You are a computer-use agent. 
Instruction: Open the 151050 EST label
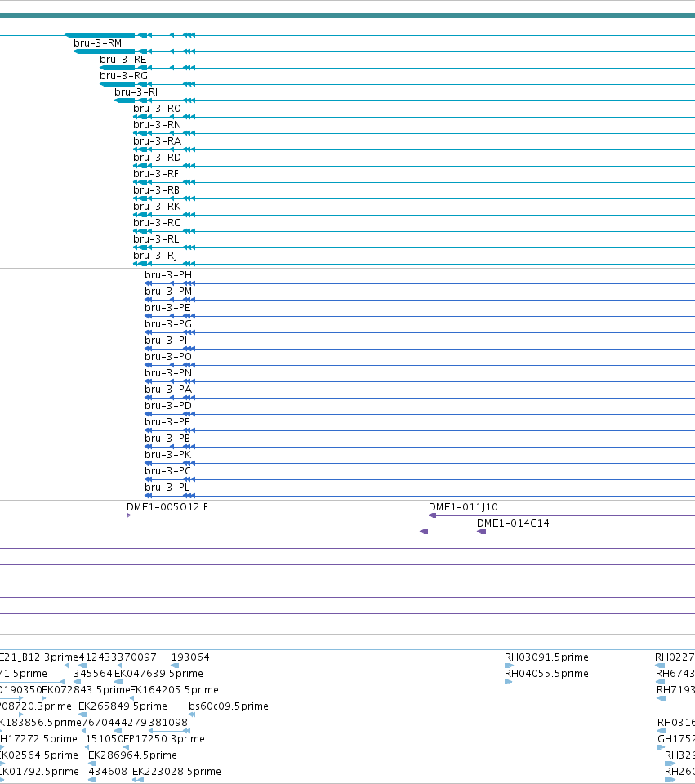tap(105, 739)
